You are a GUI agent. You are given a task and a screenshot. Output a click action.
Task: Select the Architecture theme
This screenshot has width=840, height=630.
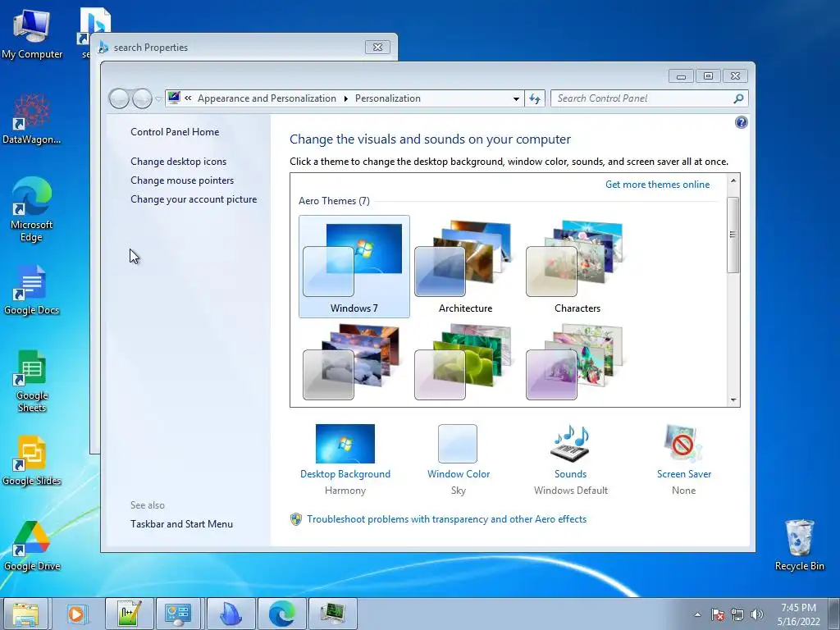pos(466,267)
